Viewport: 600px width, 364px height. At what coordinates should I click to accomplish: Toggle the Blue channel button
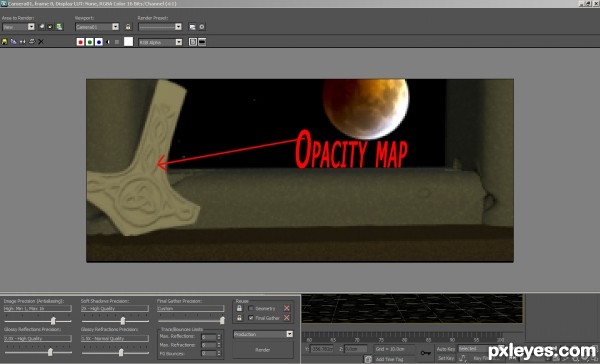pos(99,42)
